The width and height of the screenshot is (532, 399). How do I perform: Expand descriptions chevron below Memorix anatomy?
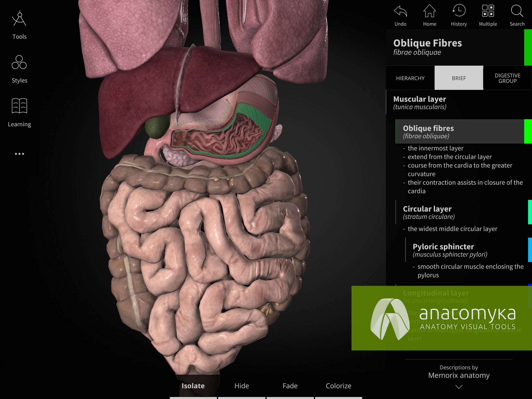click(459, 387)
